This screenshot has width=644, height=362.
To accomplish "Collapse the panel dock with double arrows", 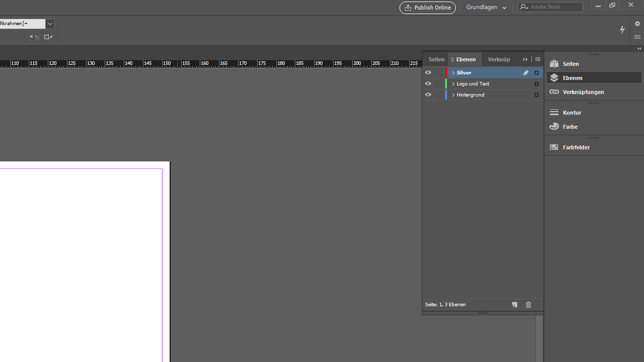I will (639, 49).
